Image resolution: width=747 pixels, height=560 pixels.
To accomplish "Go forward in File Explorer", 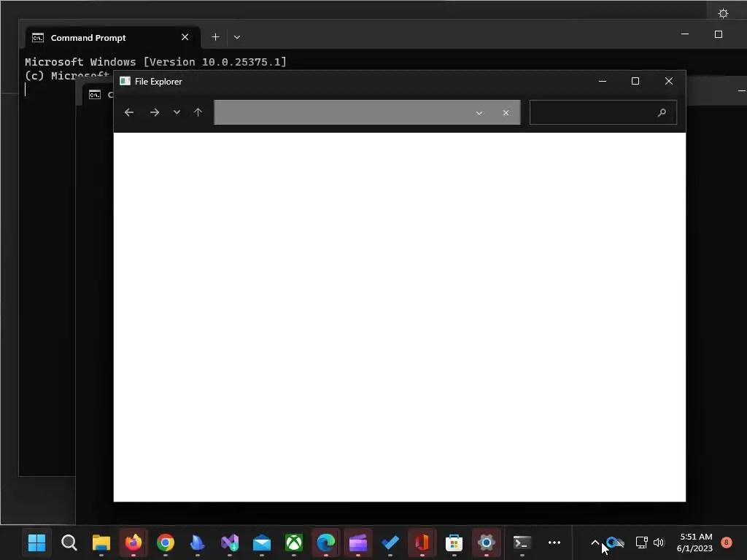I will tap(155, 112).
